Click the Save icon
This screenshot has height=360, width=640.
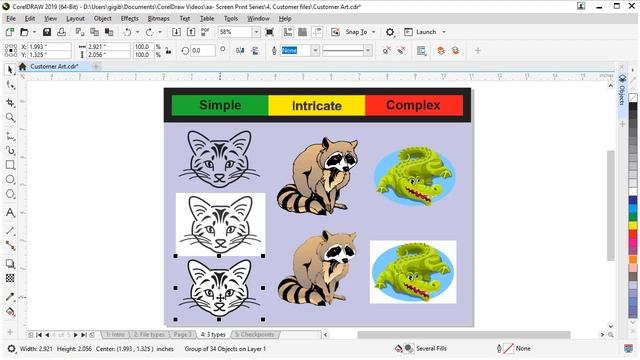pos(47,32)
